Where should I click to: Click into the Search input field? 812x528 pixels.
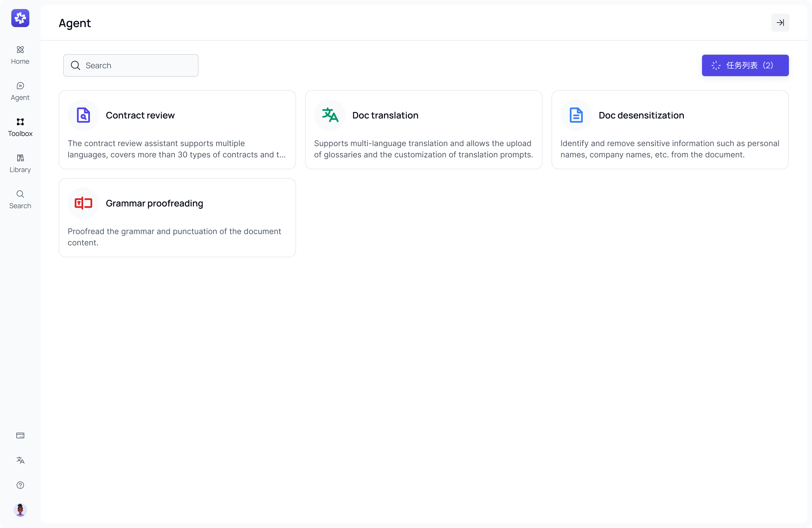131,65
